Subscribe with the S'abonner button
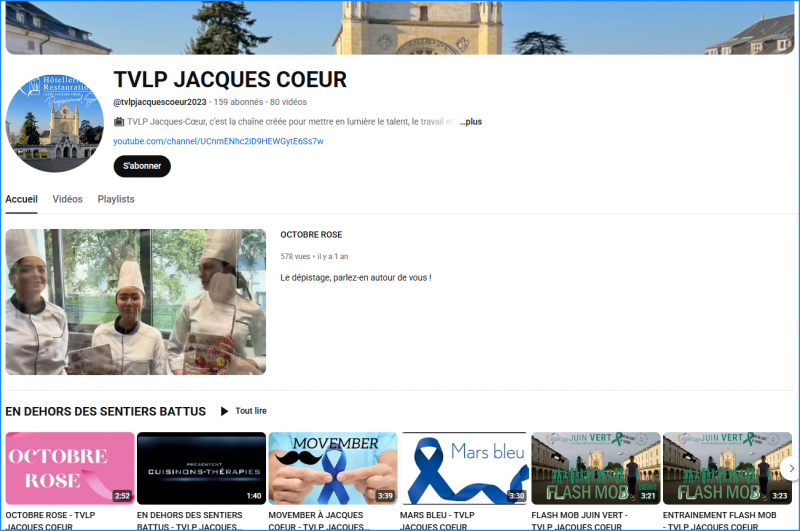This screenshot has height=531, width=800. point(142,166)
